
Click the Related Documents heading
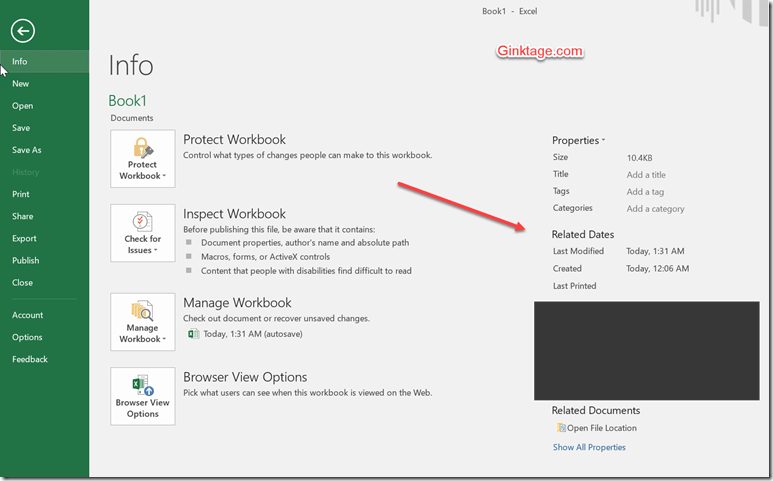coord(596,411)
